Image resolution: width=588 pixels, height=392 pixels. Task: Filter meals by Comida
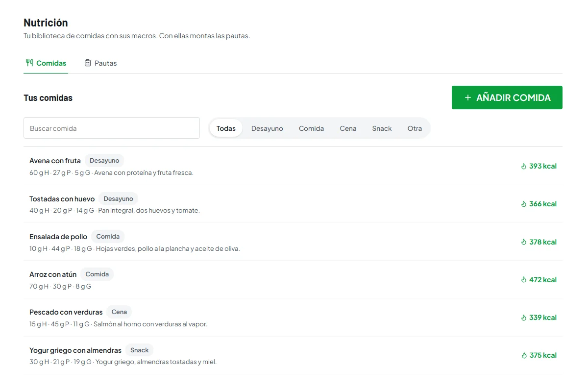(x=311, y=128)
